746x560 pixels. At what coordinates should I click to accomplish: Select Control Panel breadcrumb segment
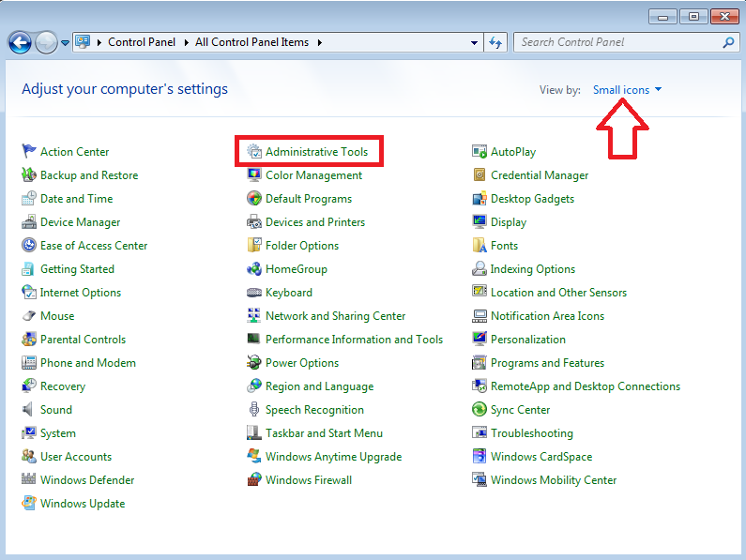(x=142, y=42)
